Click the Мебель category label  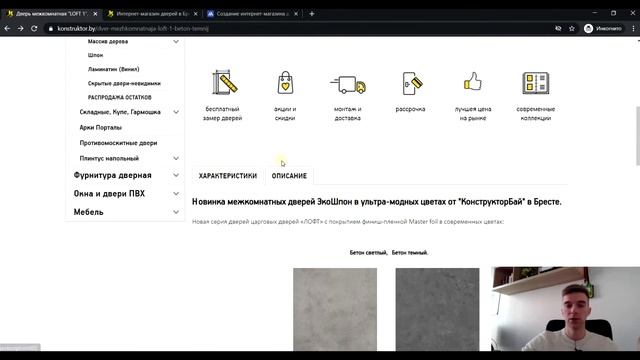[89, 212]
